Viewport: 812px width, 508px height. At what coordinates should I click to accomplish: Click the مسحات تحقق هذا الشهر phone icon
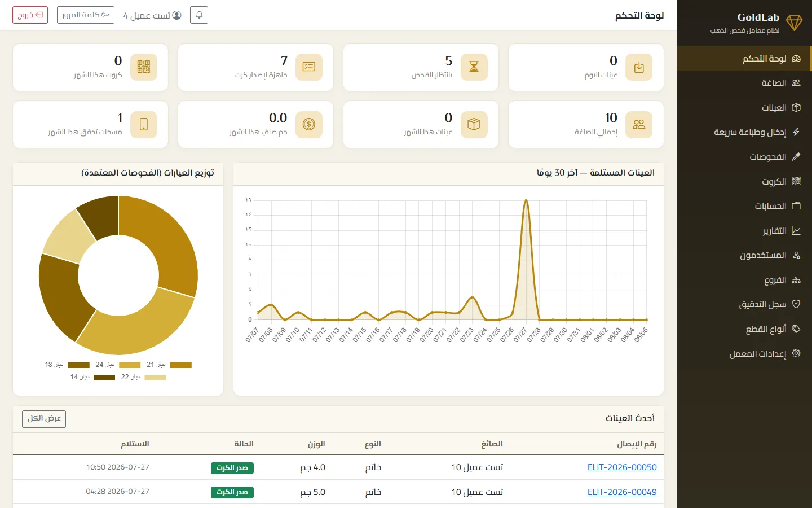click(143, 124)
